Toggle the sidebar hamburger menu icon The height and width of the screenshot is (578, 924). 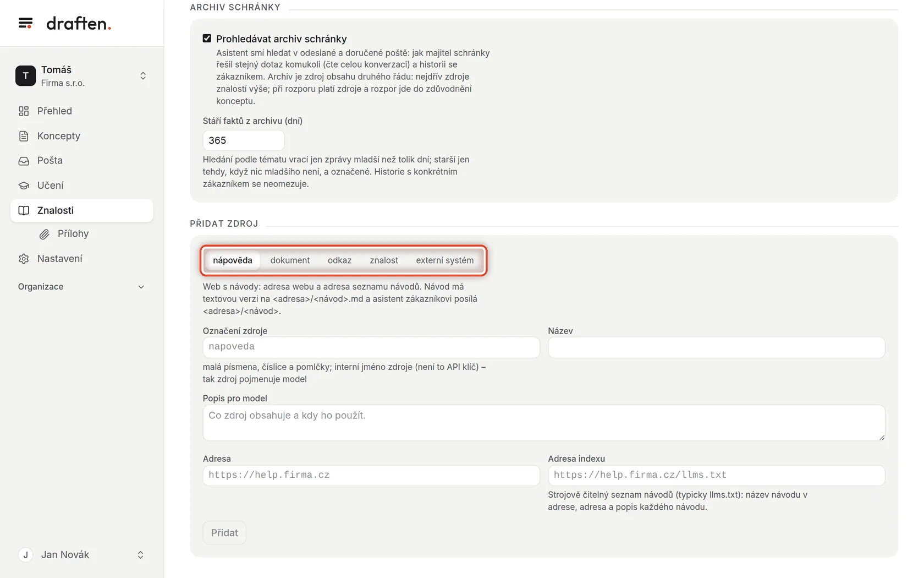[x=25, y=23]
